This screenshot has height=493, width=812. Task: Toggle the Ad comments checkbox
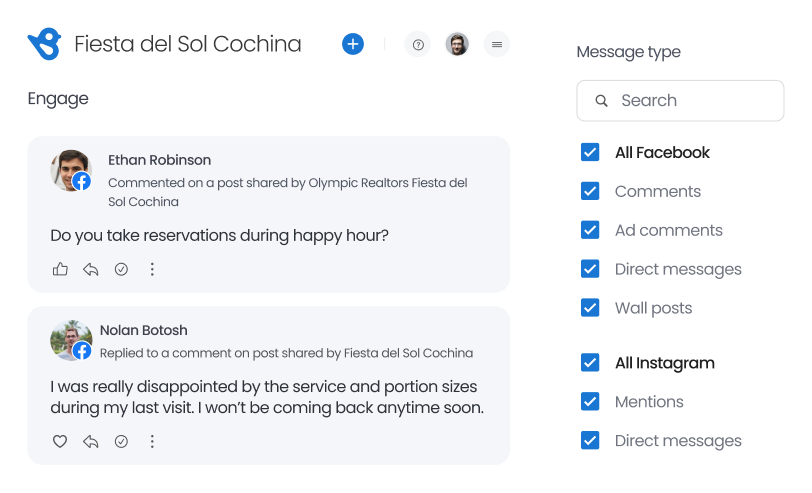[x=590, y=230]
